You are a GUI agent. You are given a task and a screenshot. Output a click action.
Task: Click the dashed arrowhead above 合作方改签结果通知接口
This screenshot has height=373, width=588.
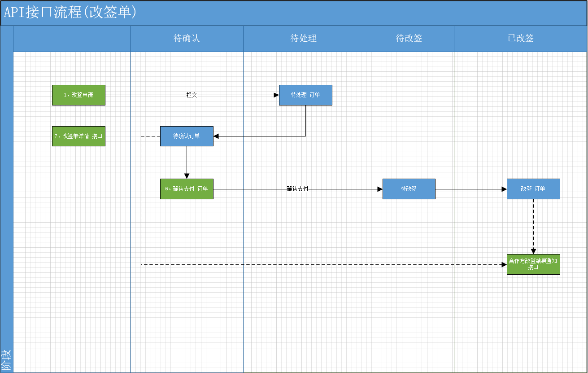(533, 251)
